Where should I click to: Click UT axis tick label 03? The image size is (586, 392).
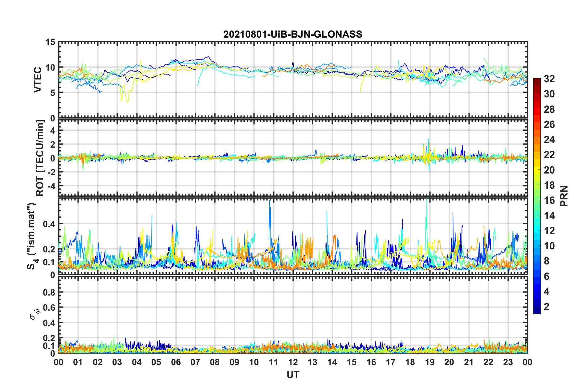(x=117, y=362)
